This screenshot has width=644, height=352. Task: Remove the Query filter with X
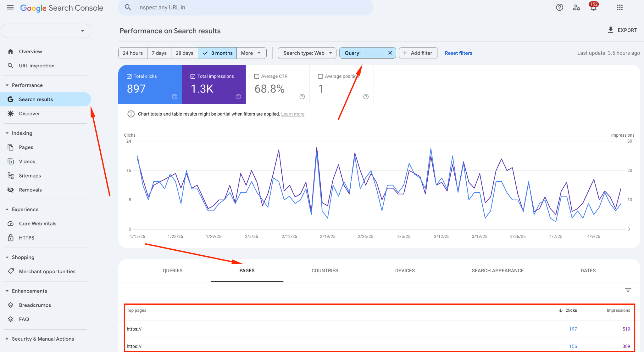390,53
